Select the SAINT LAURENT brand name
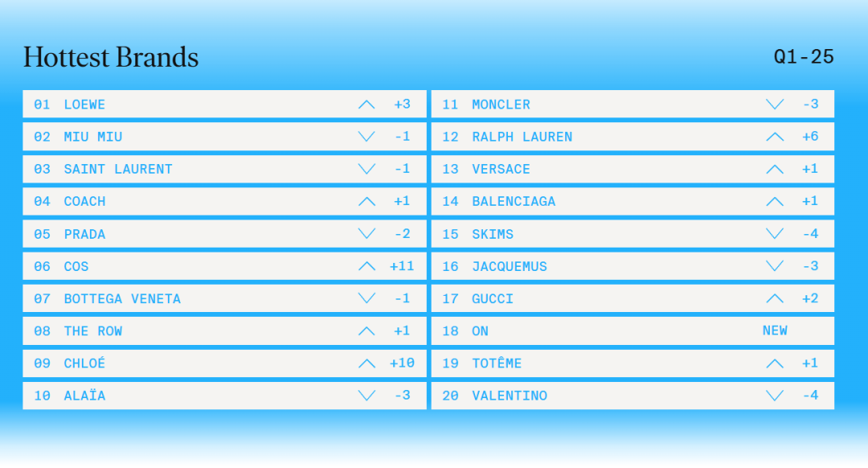 pos(118,169)
